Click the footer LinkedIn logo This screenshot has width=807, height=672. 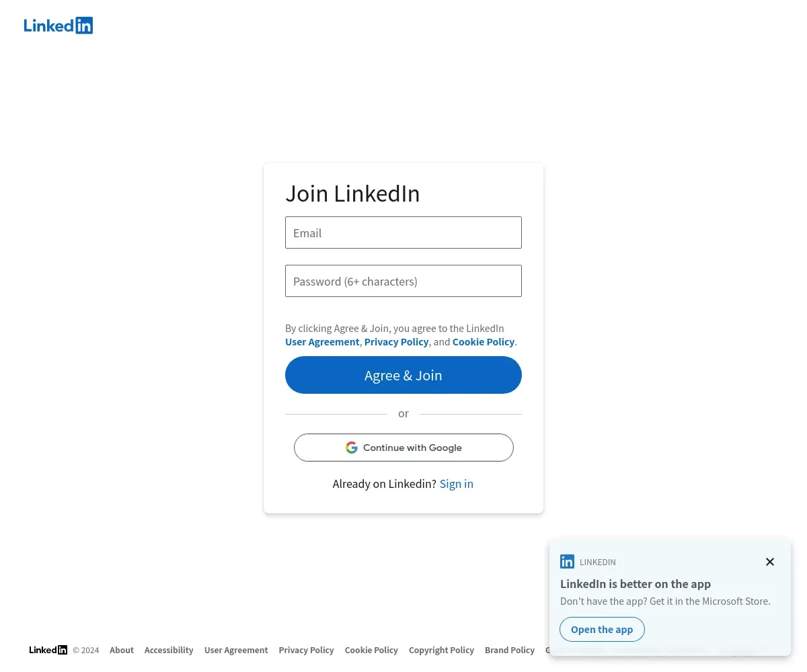coord(48,650)
